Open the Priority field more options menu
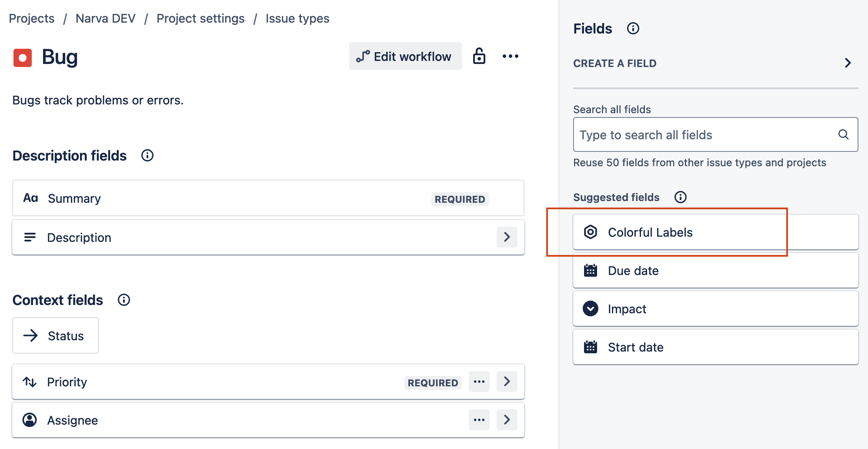Viewport: 868px width, 449px height. pyautogui.click(x=479, y=382)
